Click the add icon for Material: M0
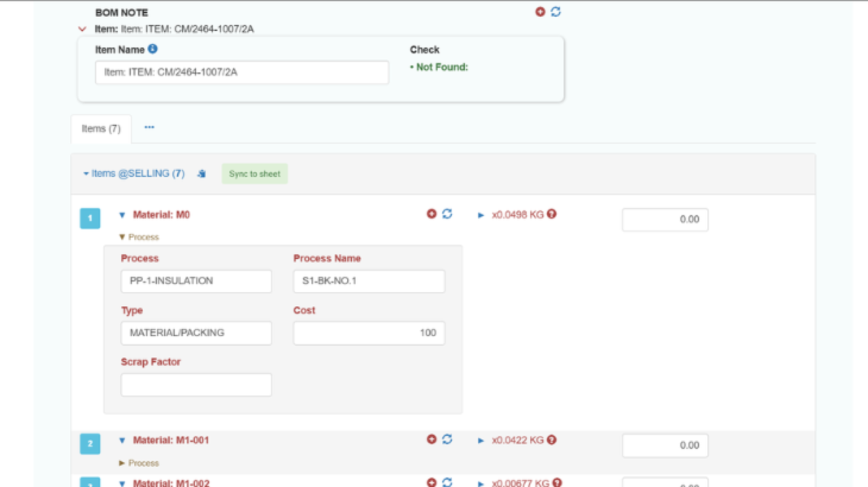Image resolution: width=868 pixels, height=487 pixels. coord(431,214)
